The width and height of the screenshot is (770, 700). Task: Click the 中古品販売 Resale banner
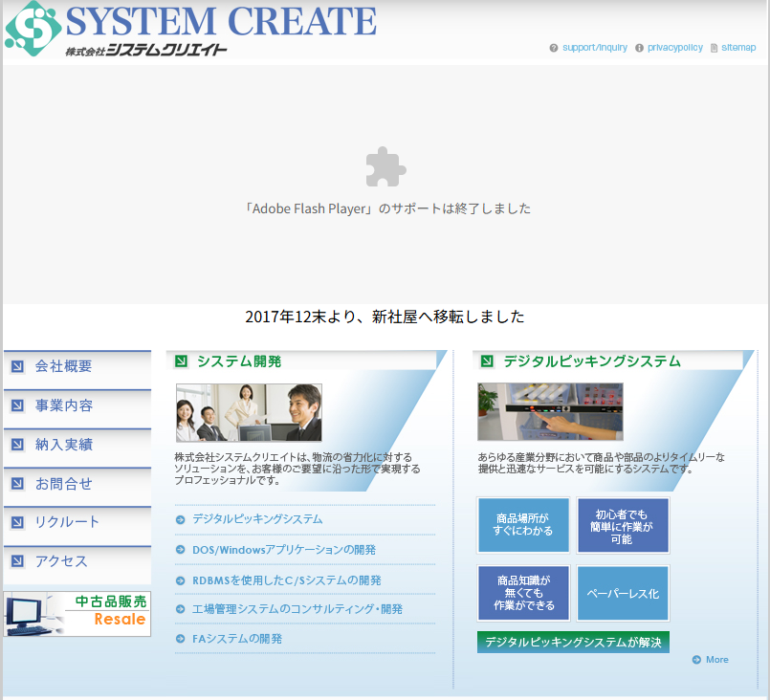(x=77, y=614)
